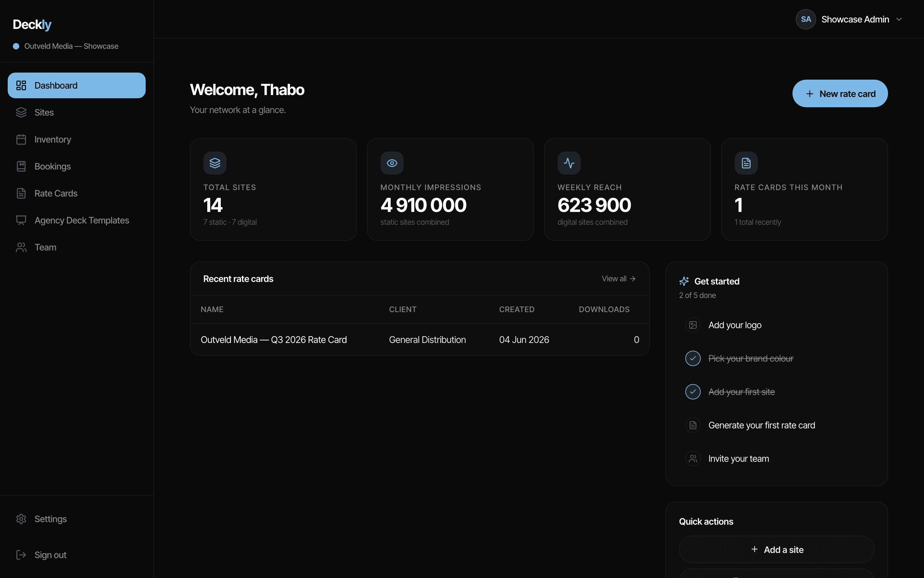Click the Outveld Media — Showcase workspace label
Viewport: 924px width, 578px height.
coord(71,46)
